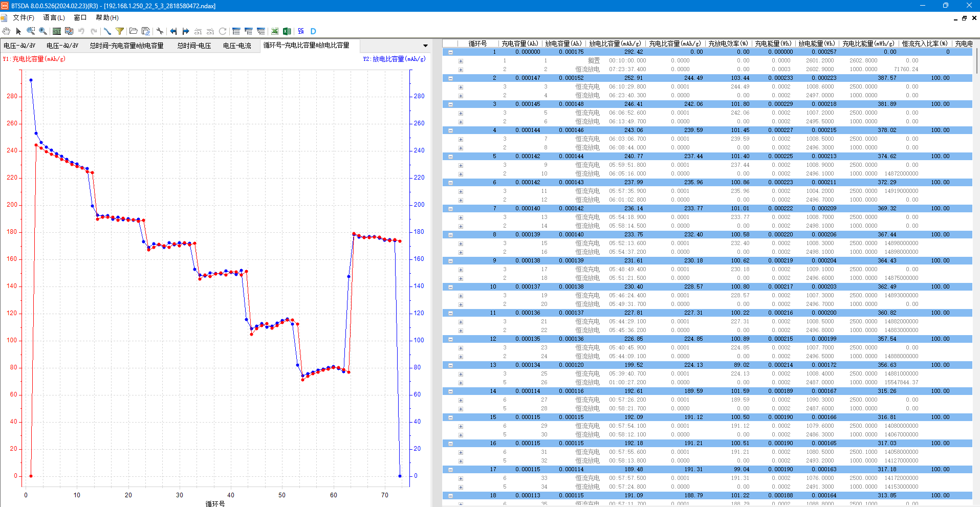Click the dark green Excel export icon
The width and height of the screenshot is (980, 507).
click(x=287, y=31)
